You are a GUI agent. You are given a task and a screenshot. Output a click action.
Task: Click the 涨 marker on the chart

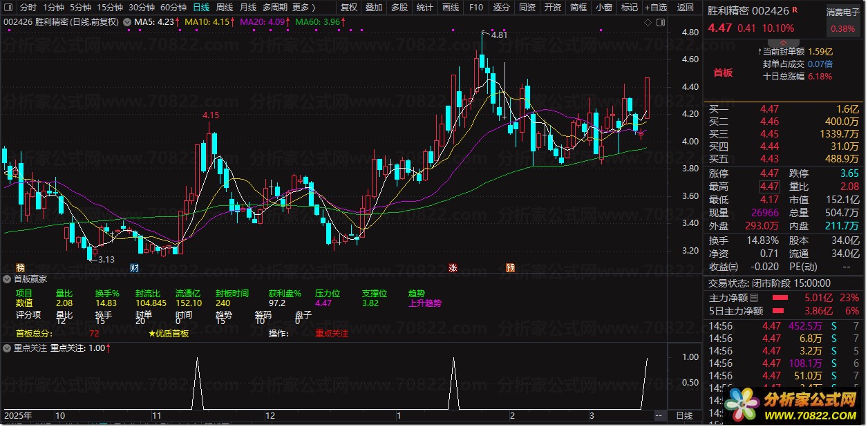(x=453, y=267)
